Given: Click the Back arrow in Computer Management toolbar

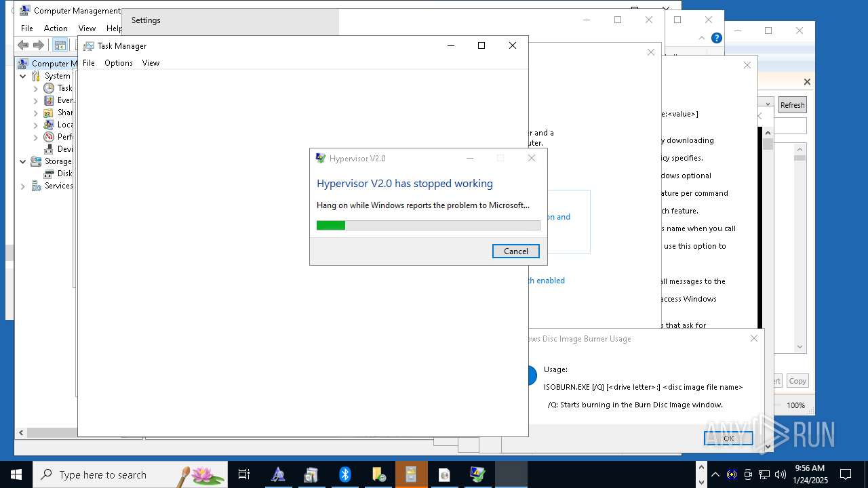Looking at the screenshot, I should coord(23,45).
